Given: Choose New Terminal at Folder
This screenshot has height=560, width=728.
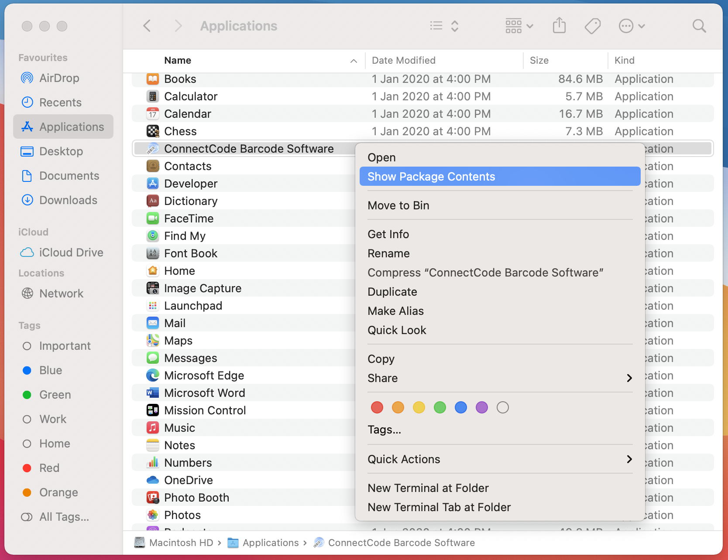Looking at the screenshot, I should tap(500, 488).
